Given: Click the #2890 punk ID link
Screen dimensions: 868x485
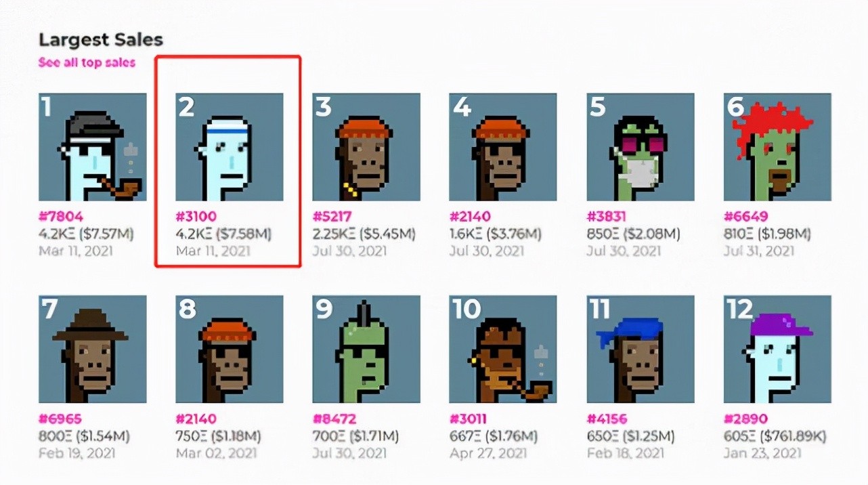Looking at the screenshot, I should (x=745, y=419).
